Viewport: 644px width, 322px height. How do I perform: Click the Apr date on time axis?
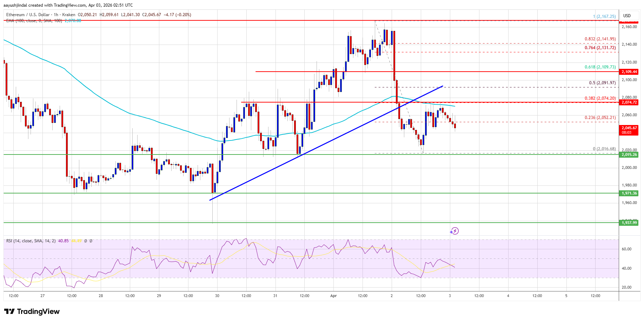[x=333, y=296]
